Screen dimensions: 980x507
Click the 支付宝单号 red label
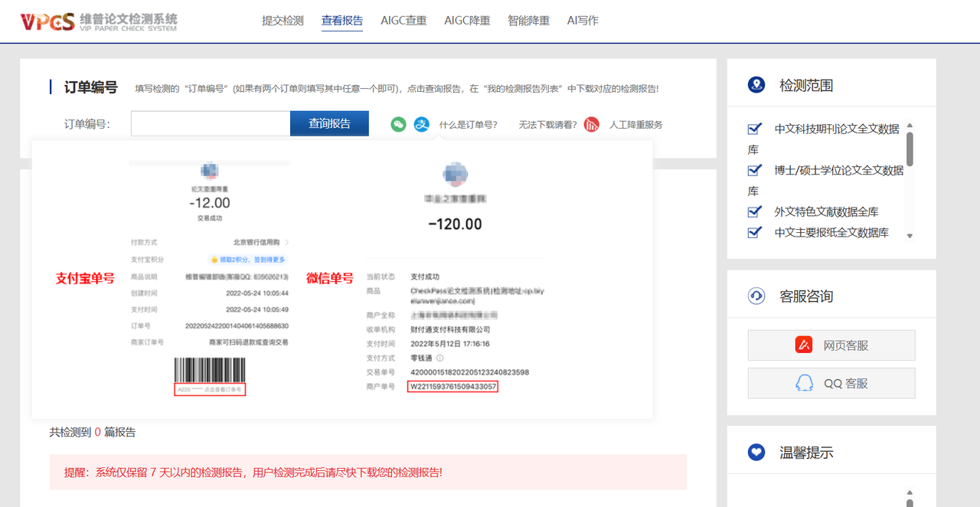point(85,279)
